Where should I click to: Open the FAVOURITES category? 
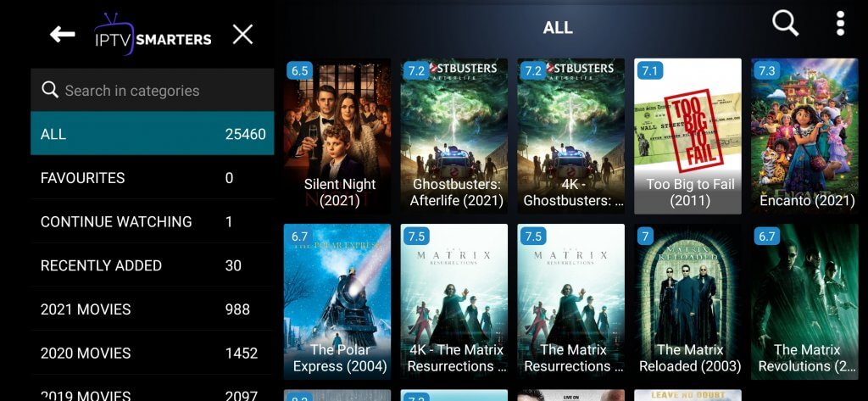tap(153, 178)
